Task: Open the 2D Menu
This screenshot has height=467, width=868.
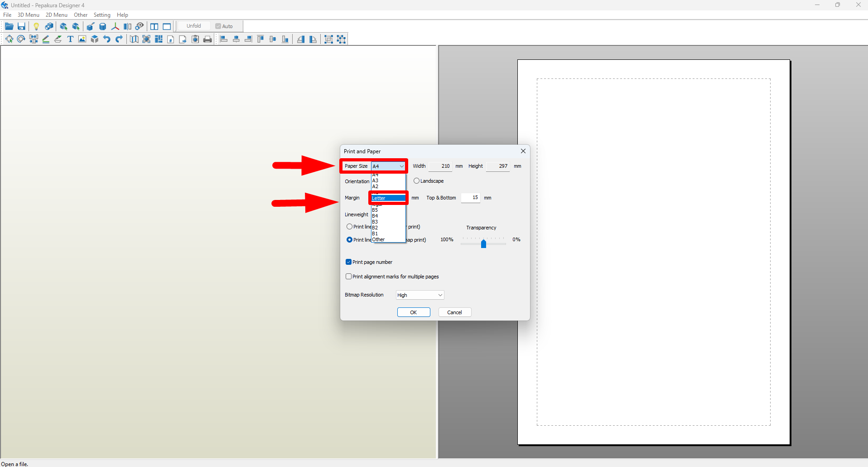Action: [x=57, y=15]
